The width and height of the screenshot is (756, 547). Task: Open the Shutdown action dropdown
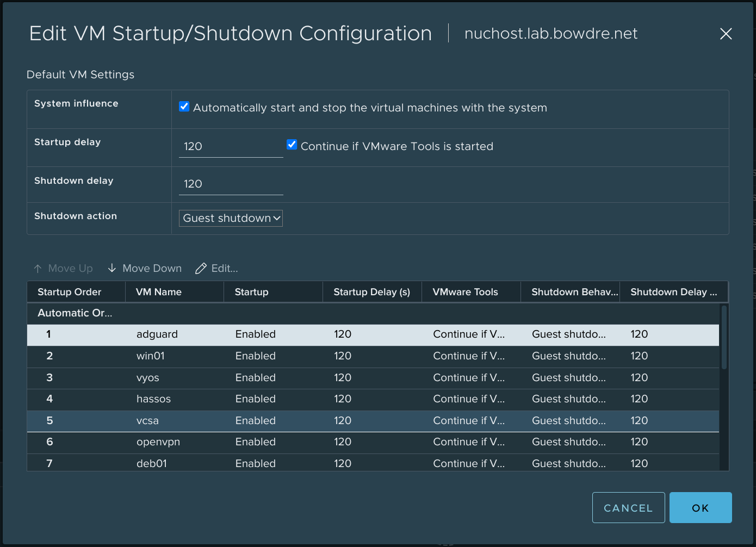click(231, 218)
